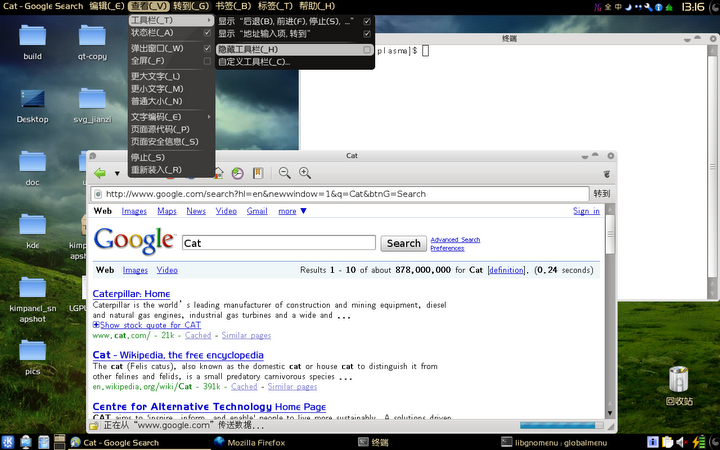Viewport: 720px width, 450px height.
Task: Click the Zoom out magnifier icon
Action: [285, 173]
